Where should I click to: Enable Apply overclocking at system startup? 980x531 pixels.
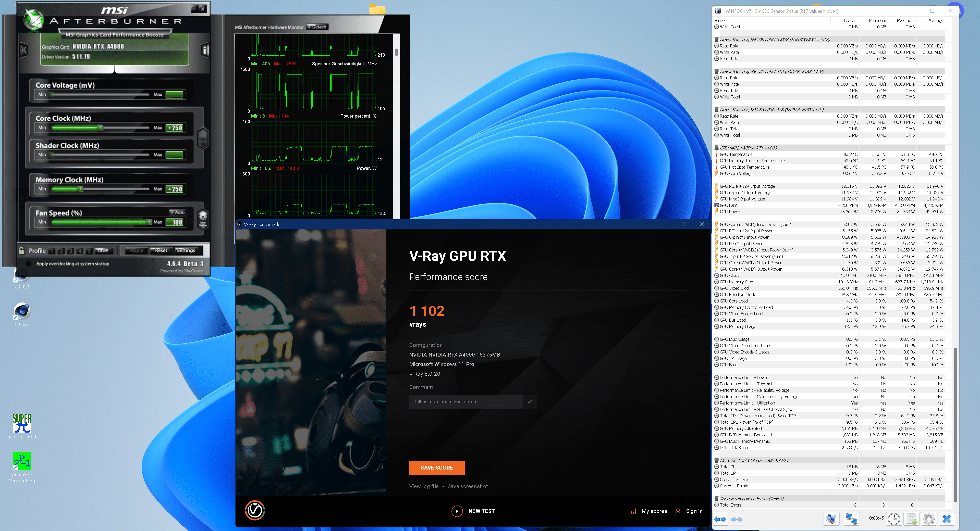click(x=29, y=264)
